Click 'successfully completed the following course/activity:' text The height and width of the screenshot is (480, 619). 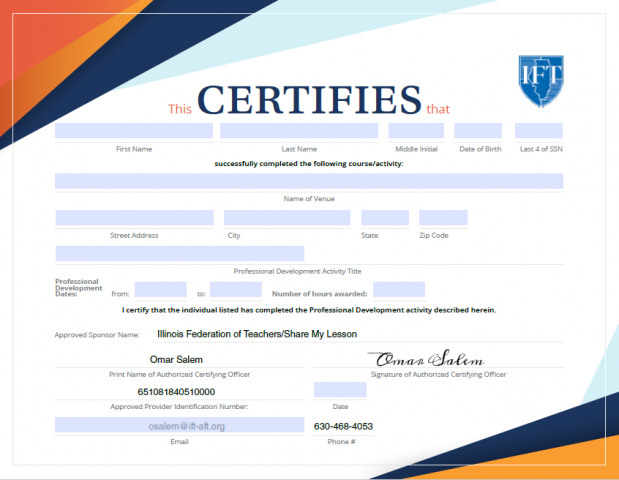(x=309, y=164)
